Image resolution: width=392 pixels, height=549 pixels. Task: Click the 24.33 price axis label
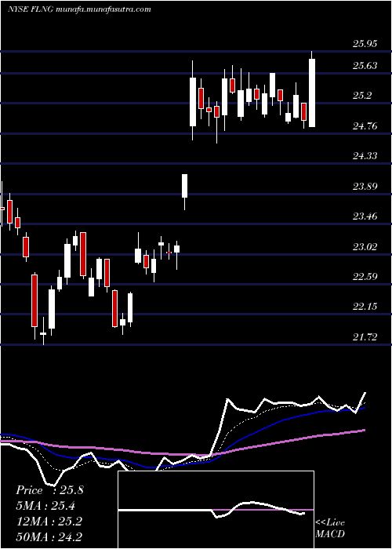[x=365, y=156]
